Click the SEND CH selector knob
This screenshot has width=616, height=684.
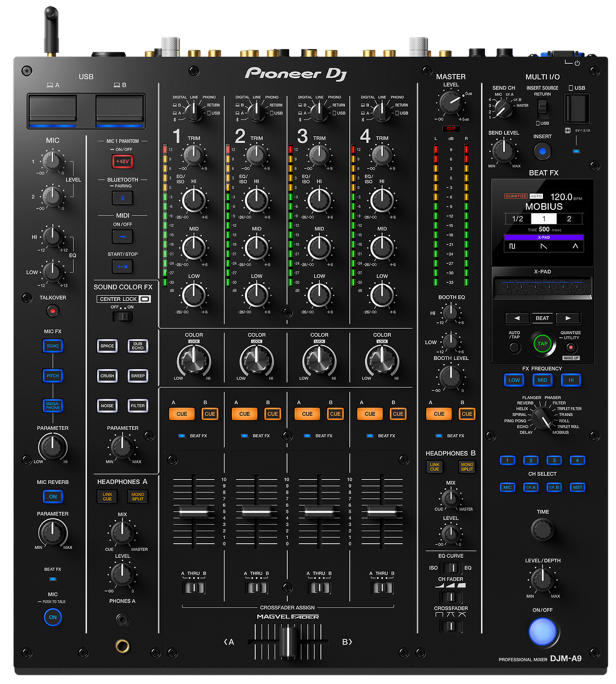pos(503,109)
